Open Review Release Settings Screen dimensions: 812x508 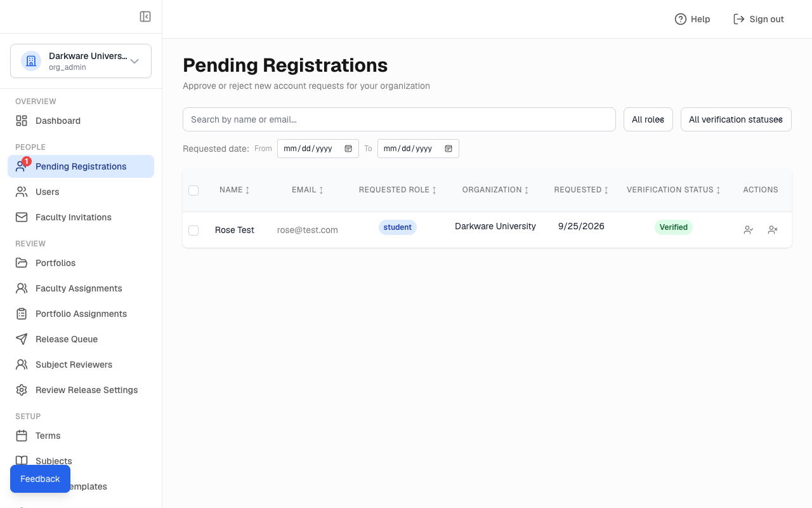click(81, 390)
